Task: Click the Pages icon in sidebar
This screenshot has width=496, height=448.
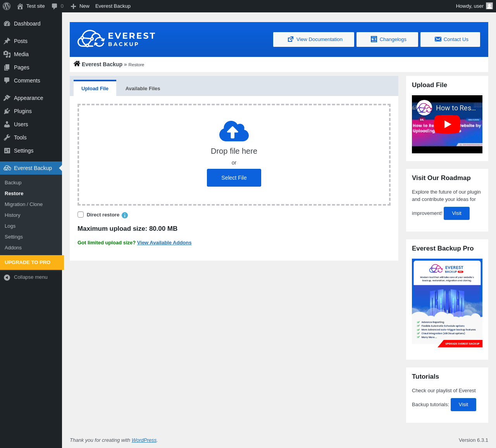Action: pyautogui.click(x=7, y=67)
